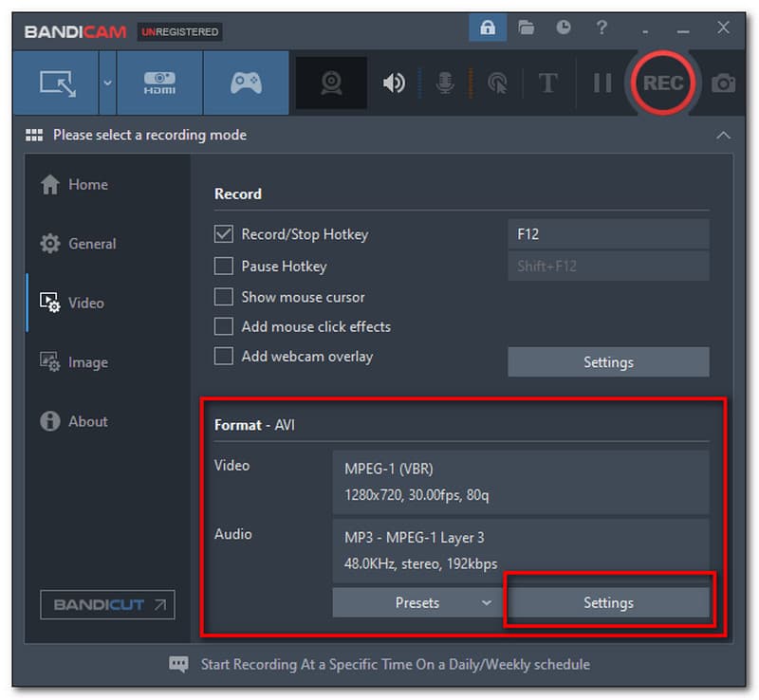Select game recording mode gamepad icon

tap(246, 83)
